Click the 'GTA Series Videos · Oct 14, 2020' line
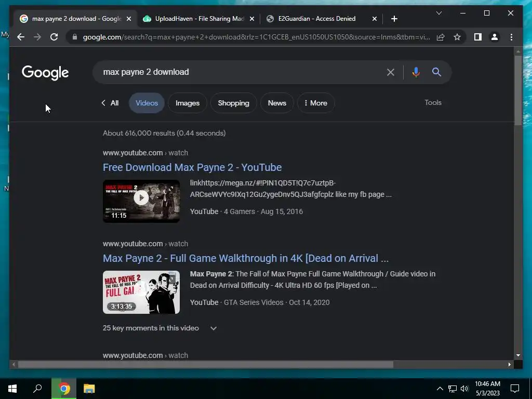 click(x=276, y=302)
